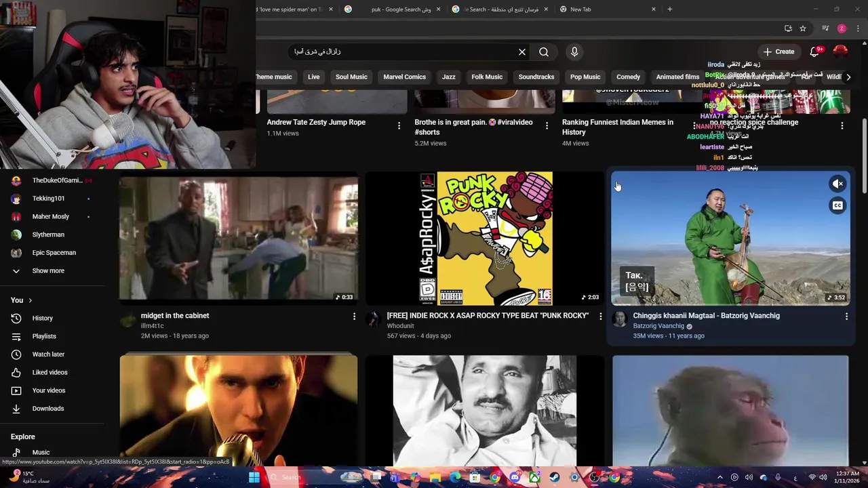Select the Pop Music filter chip
868x488 pixels.
click(585, 77)
